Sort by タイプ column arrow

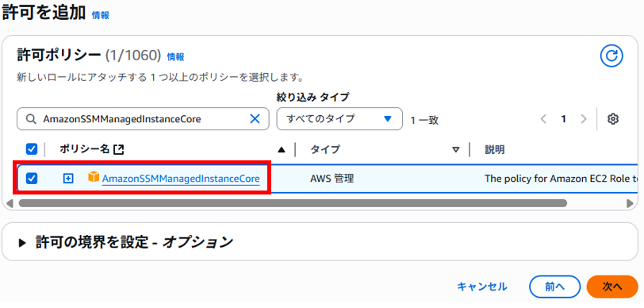coord(455,150)
